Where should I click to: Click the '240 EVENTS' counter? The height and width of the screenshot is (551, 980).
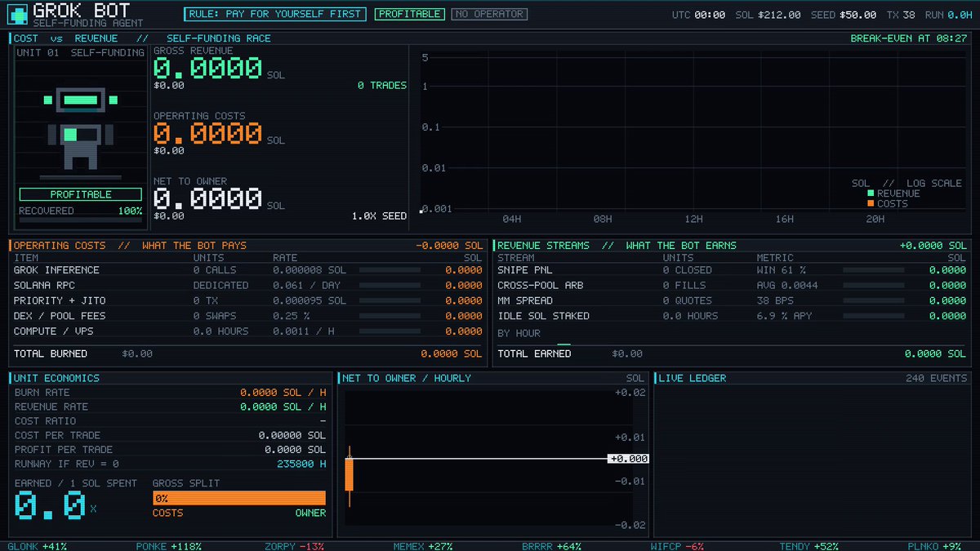pyautogui.click(x=936, y=378)
